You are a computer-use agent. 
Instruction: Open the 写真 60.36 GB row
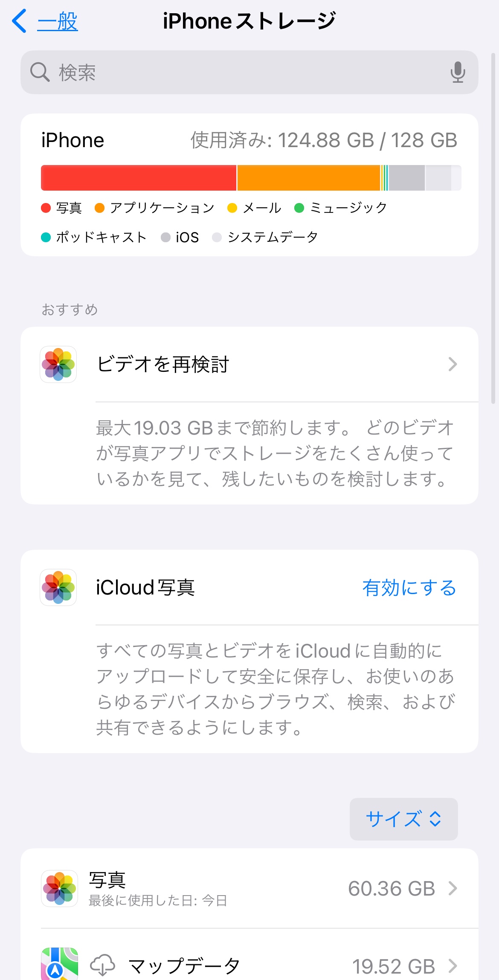click(256, 888)
